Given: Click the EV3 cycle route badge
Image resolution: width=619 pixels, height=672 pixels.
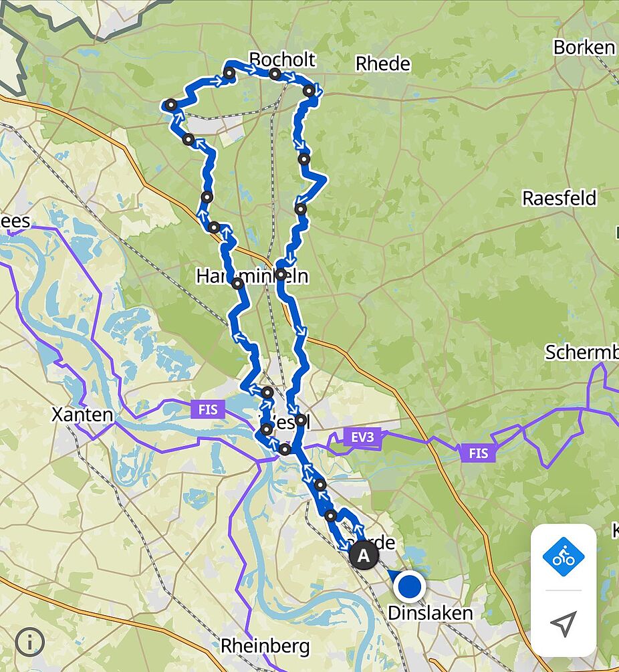Looking at the screenshot, I should [362, 437].
